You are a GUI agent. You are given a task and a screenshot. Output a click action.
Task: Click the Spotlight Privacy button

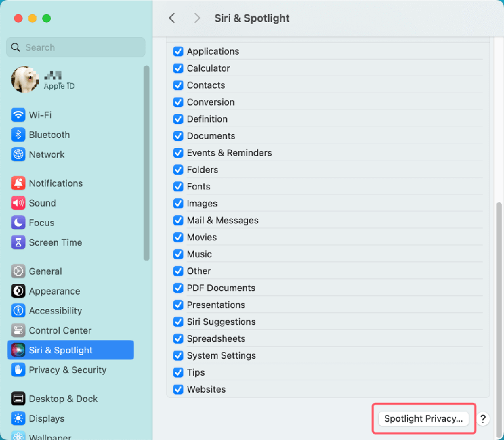click(x=423, y=419)
